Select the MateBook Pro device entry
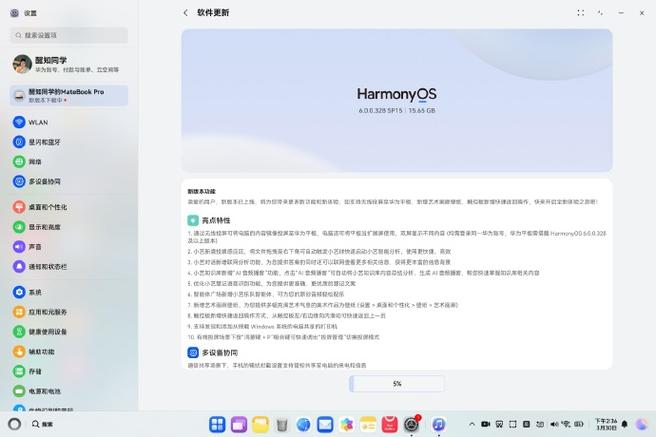The width and height of the screenshot is (656, 437). pyautogui.click(x=69, y=95)
